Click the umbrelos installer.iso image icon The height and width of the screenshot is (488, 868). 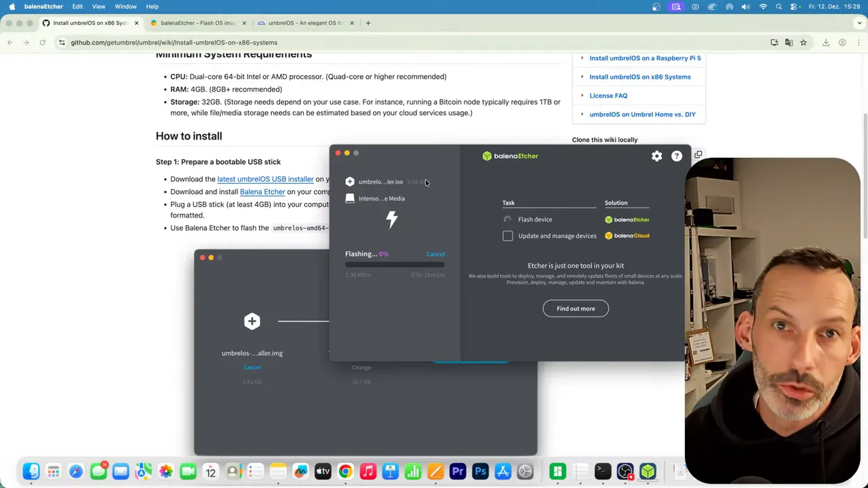coord(350,182)
